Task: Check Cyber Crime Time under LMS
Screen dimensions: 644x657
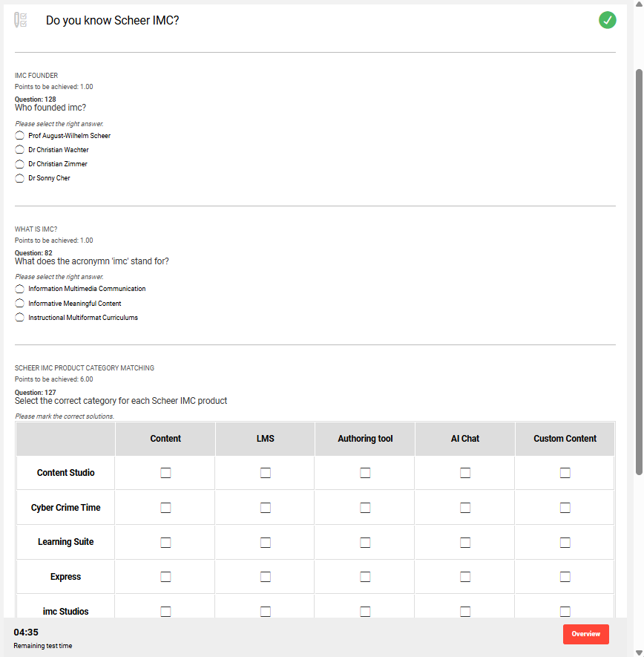Action: pos(266,508)
